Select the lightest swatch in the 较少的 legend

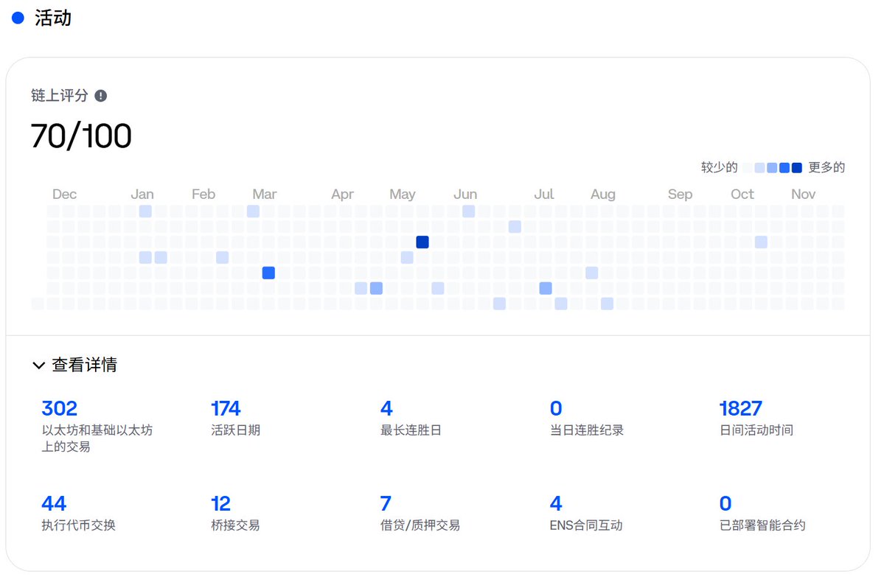click(x=747, y=167)
